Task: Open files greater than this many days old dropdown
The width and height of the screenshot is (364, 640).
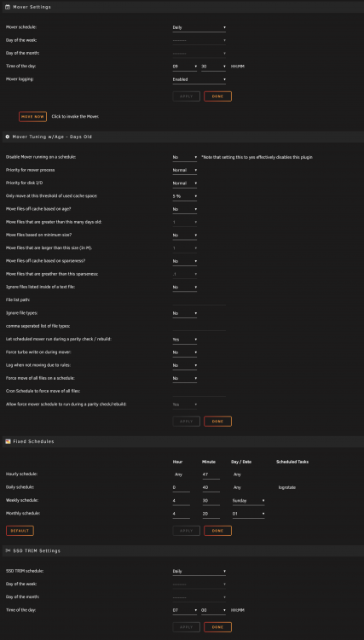Action: 185,223
